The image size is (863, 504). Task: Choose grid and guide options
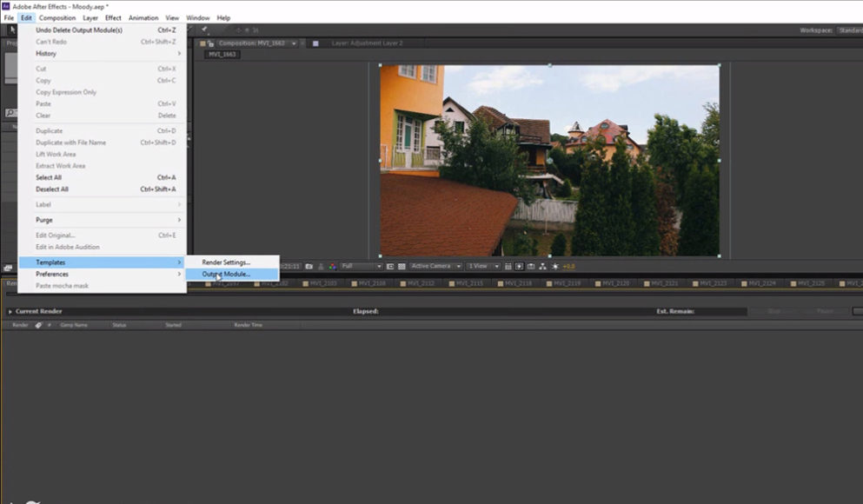coord(508,266)
